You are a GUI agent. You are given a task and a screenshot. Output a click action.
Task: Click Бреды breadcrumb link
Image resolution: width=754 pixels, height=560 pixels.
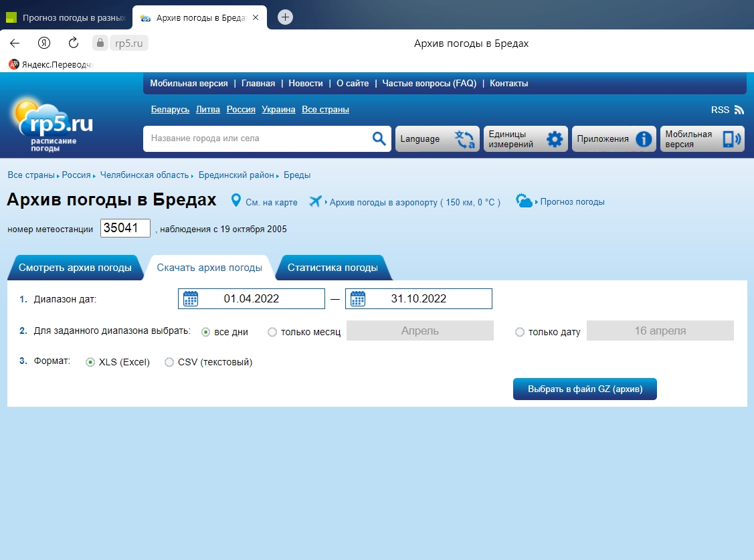(x=297, y=175)
